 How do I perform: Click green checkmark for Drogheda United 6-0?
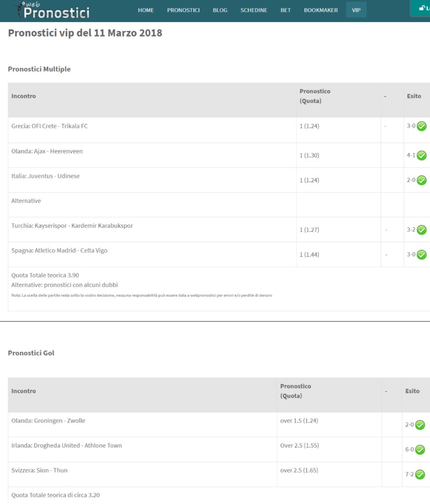point(420,450)
